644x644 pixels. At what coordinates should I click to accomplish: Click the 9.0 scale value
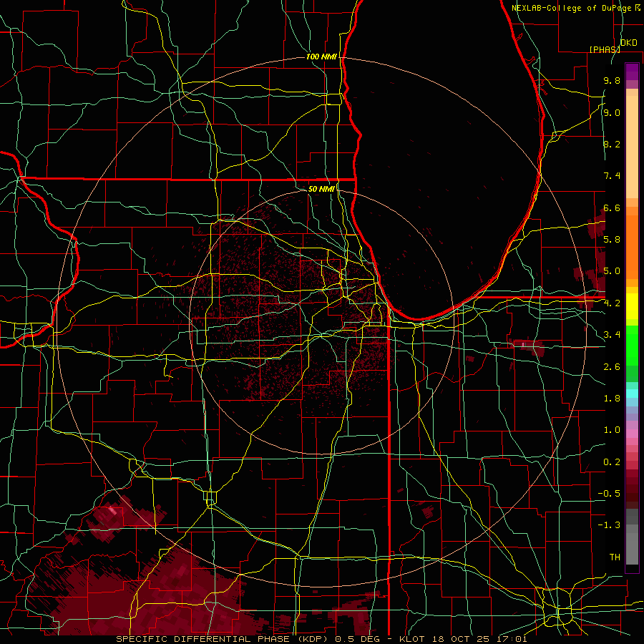pos(612,112)
